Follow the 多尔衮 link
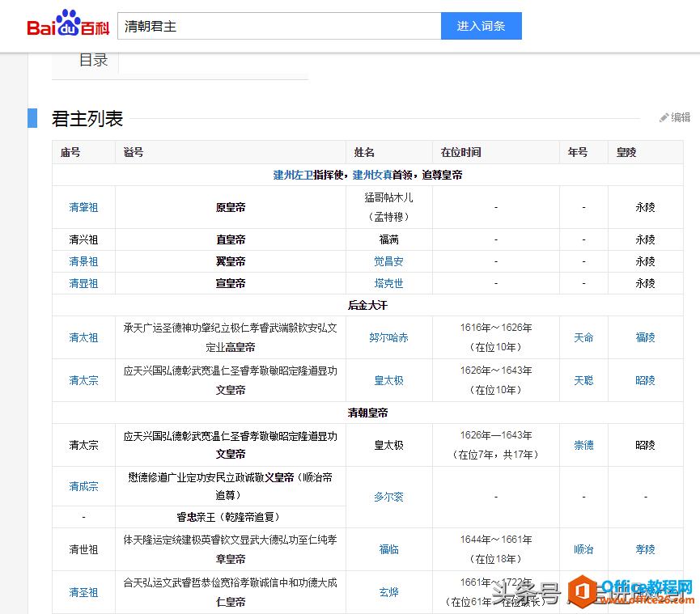Screen dimensions: 700x614 [x=388, y=497]
